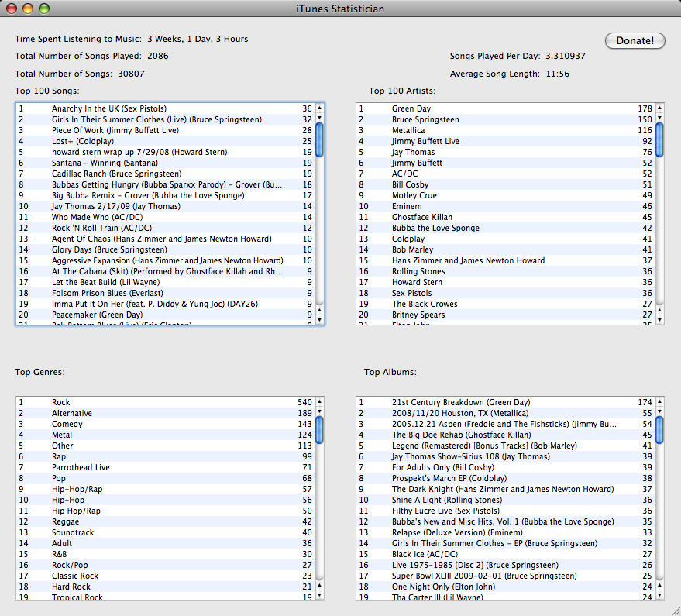The image size is (681, 616).
Task: Select artist row 'Bob Marley'
Action: [x=506, y=249]
